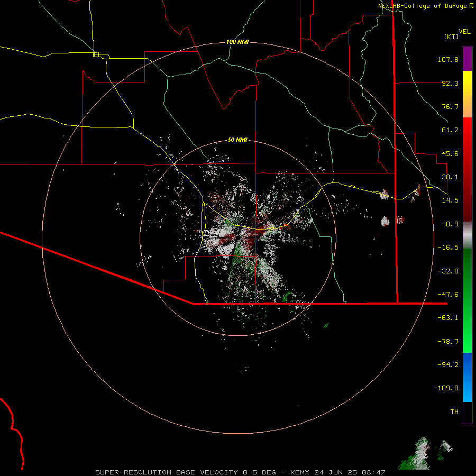Click the 61.2 velocity scale value
Viewport: 476px width, 476px height.
coord(450,130)
